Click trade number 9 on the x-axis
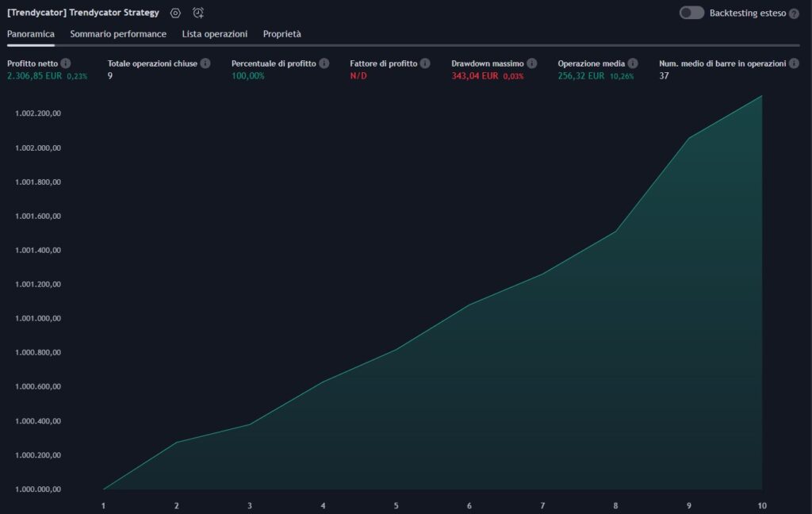 [x=689, y=505]
